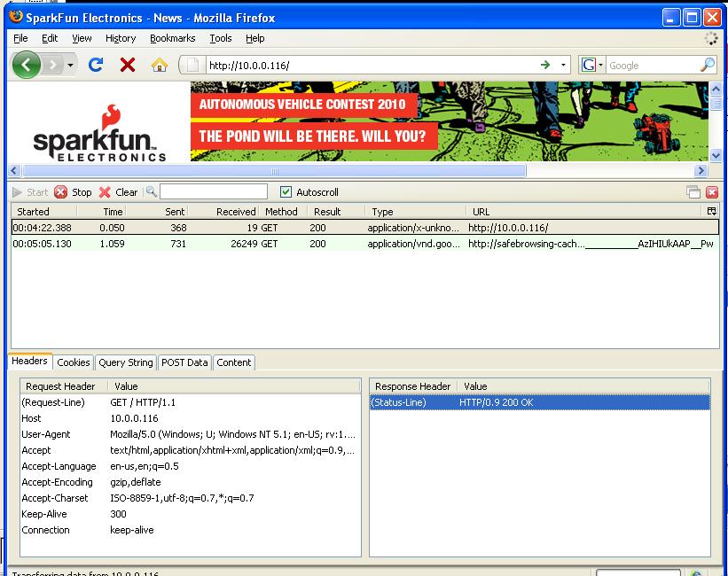Open the search engine selector dropdown
728x576 pixels.
(592, 65)
